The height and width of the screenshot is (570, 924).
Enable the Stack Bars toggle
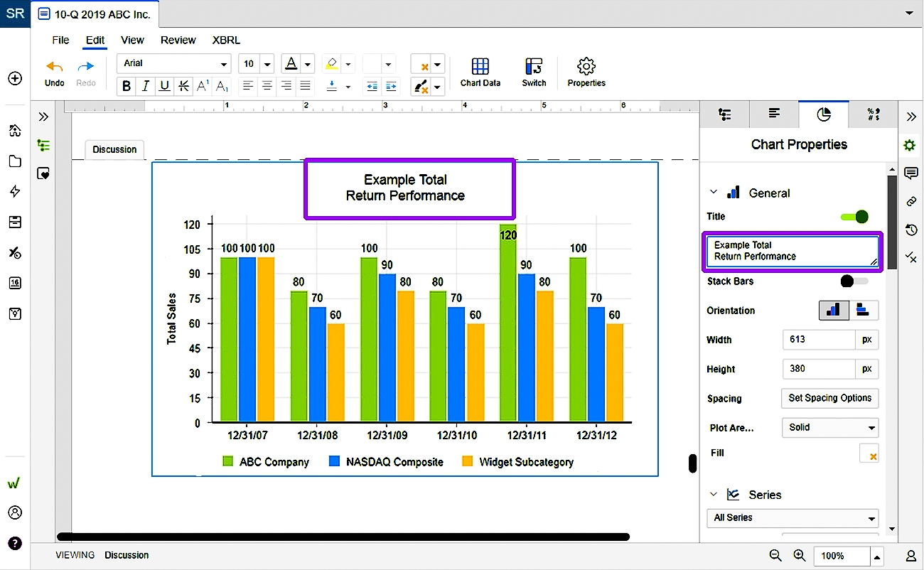click(x=852, y=281)
